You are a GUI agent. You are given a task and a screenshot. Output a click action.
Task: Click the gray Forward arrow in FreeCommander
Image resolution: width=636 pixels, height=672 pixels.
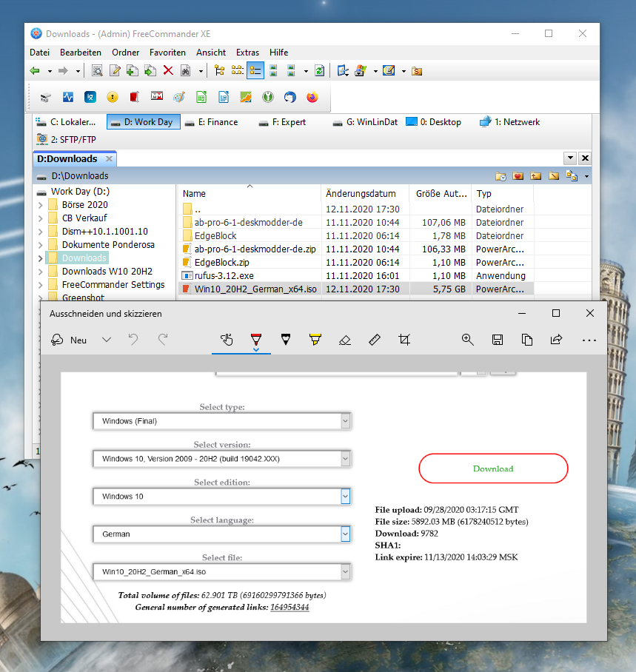(64, 71)
